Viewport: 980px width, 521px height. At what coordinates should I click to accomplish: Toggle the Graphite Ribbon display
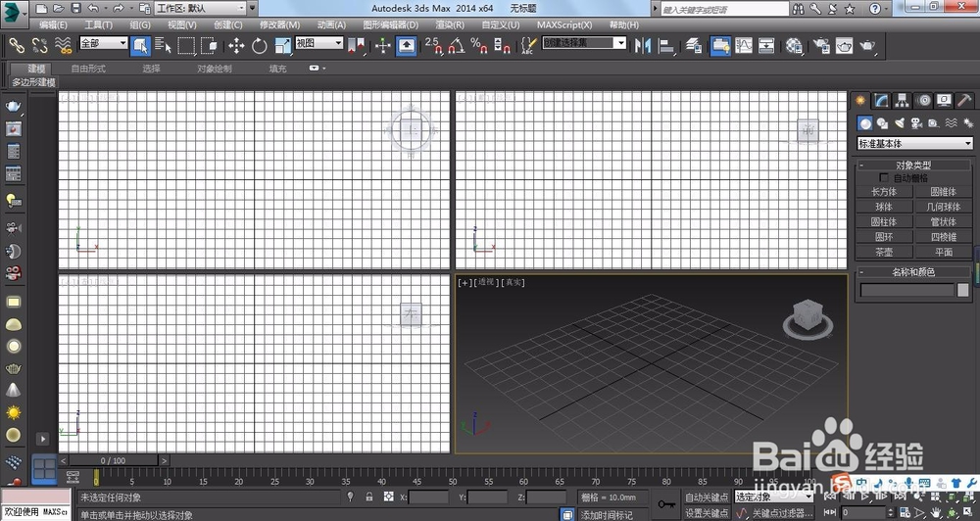pyautogui.click(x=720, y=46)
